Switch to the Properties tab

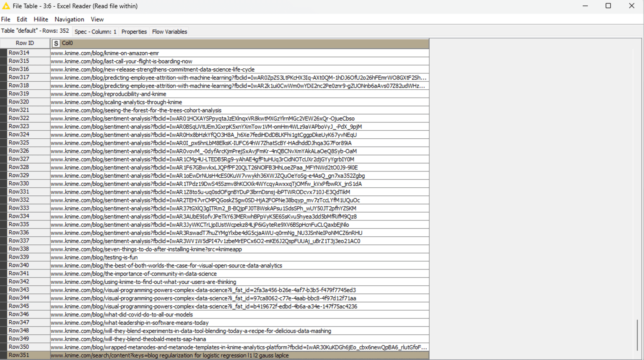pos(134,31)
